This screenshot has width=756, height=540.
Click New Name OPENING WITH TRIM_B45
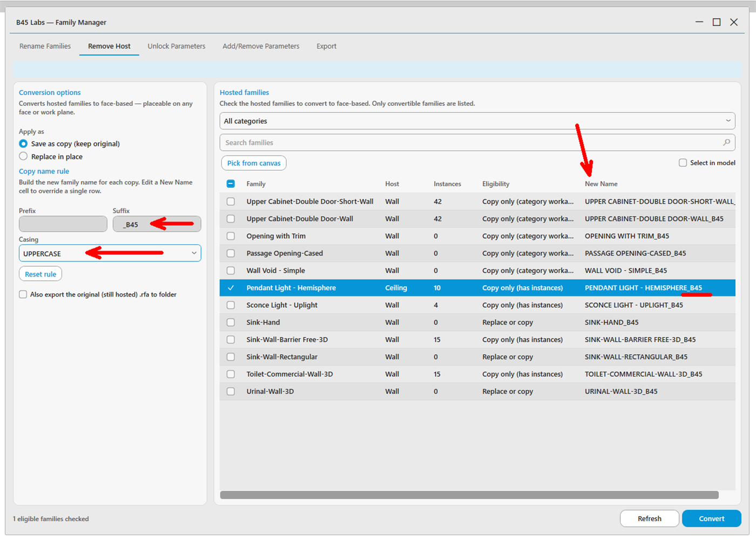[x=627, y=236]
